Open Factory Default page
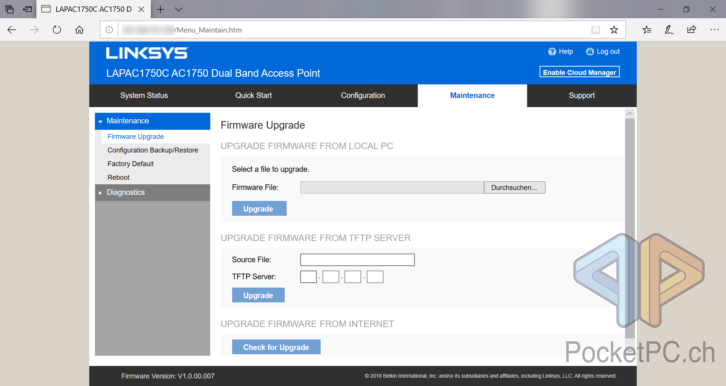Viewport: 726px width, 386px height. click(131, 163)
